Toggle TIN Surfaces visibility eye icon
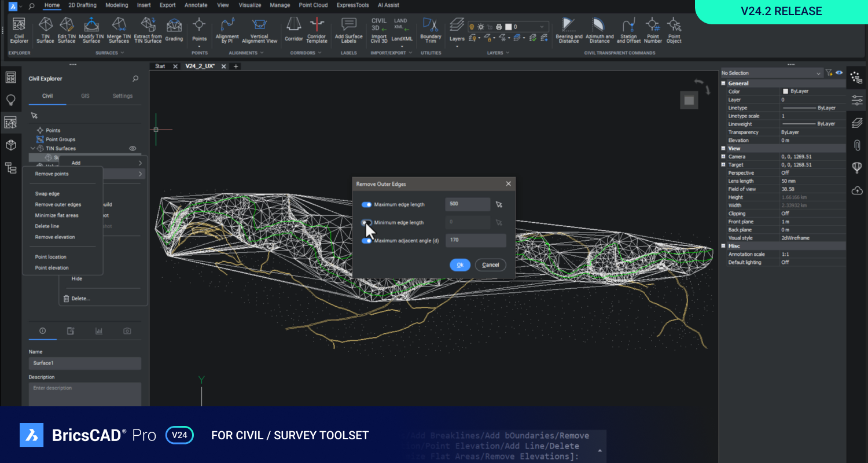This screenshot has width=868, height=463. tap(132, 149)
